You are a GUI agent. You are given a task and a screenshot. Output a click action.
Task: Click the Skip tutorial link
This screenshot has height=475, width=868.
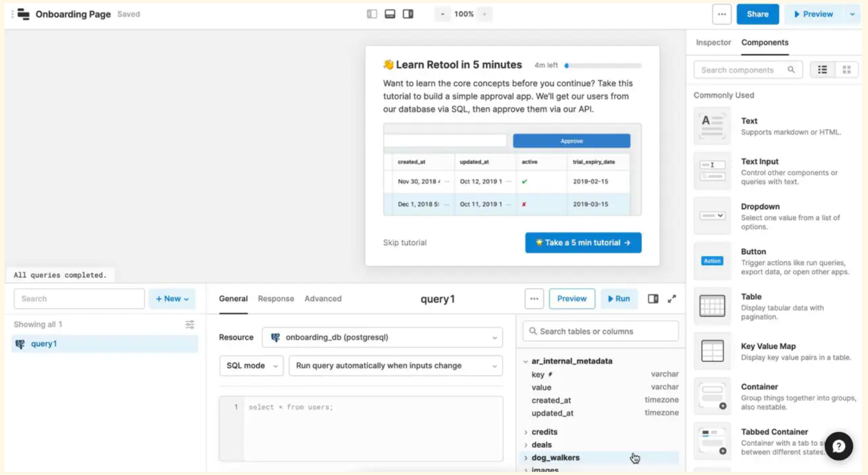(405, 243)
